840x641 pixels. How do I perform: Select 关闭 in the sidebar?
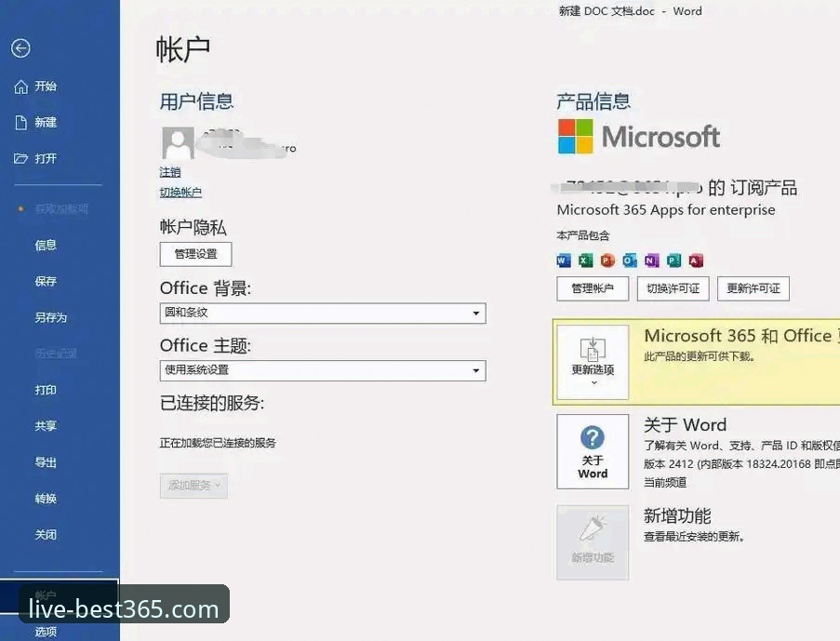[46, 535]
